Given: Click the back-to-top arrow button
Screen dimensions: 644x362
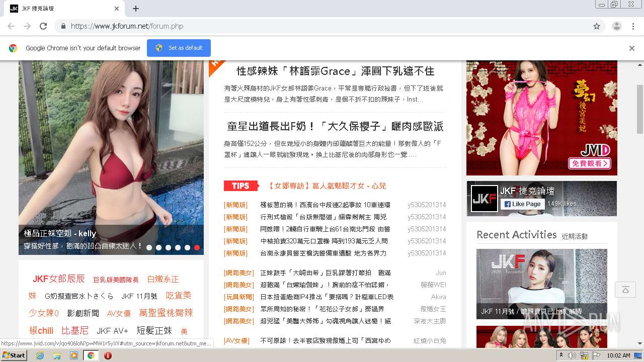Looking at the screenshot, I should [625, 290].
